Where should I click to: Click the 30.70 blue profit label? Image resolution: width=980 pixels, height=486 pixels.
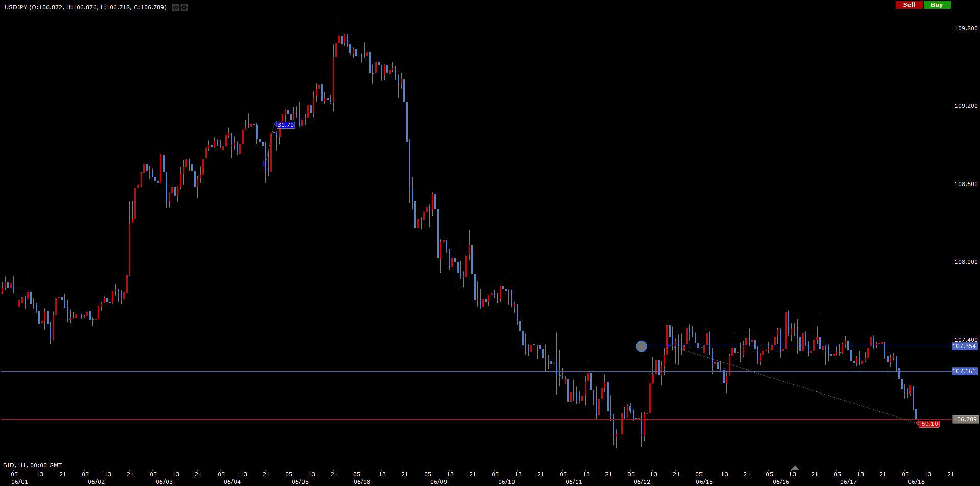[x=286, y=125]
